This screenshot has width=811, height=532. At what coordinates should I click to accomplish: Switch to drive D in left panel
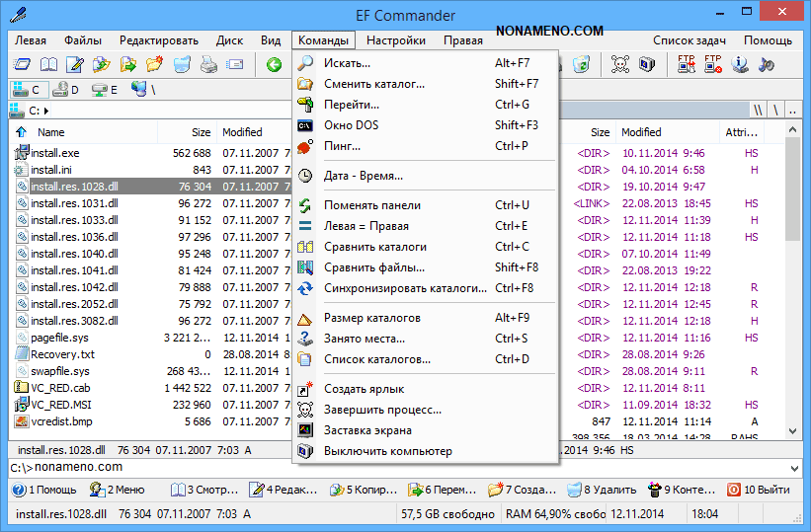(66, 90)
